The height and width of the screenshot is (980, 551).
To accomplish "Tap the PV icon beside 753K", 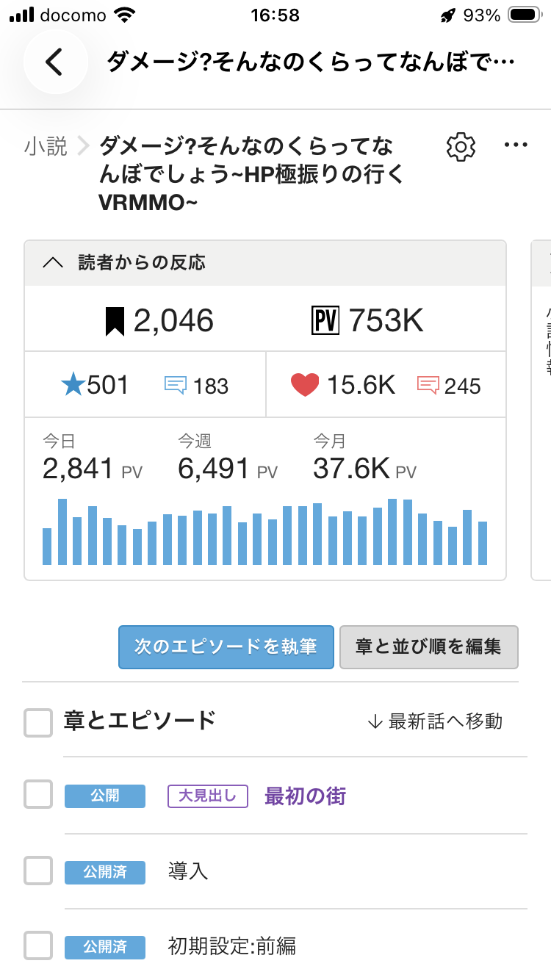I will pyautogui.click(x=326, y=321).
